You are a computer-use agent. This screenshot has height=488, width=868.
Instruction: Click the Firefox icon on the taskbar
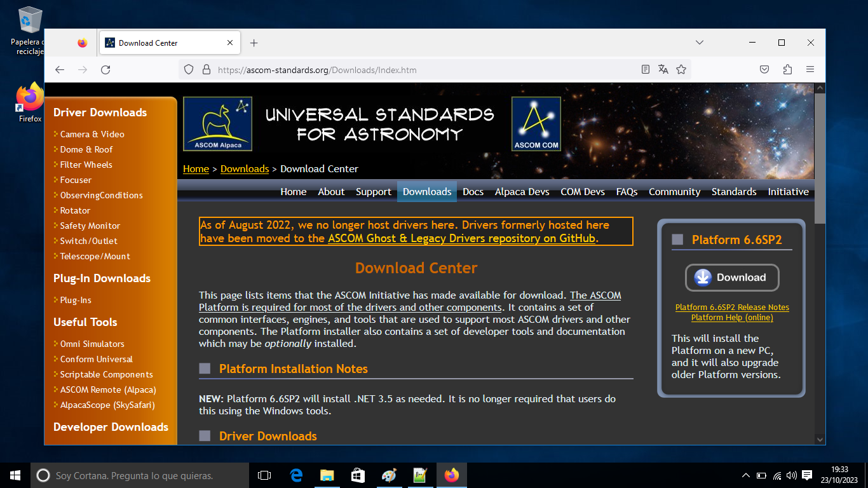451,475
